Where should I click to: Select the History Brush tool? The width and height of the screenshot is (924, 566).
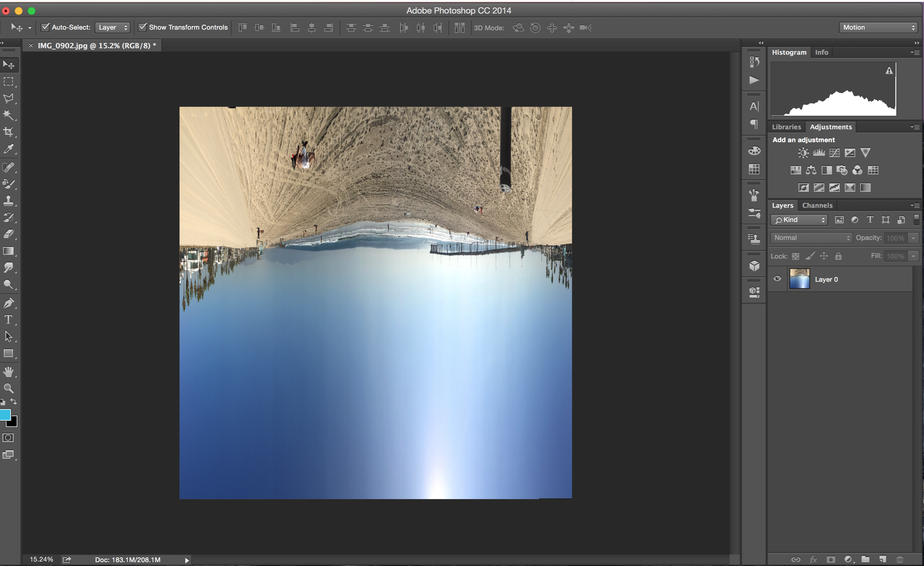9,217
